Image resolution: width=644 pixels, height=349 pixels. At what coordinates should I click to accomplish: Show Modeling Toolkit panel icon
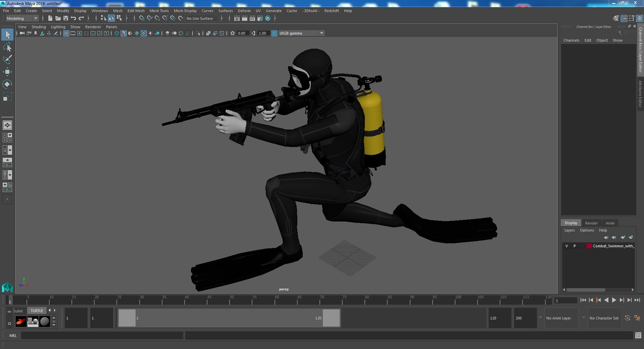(616, 18)
